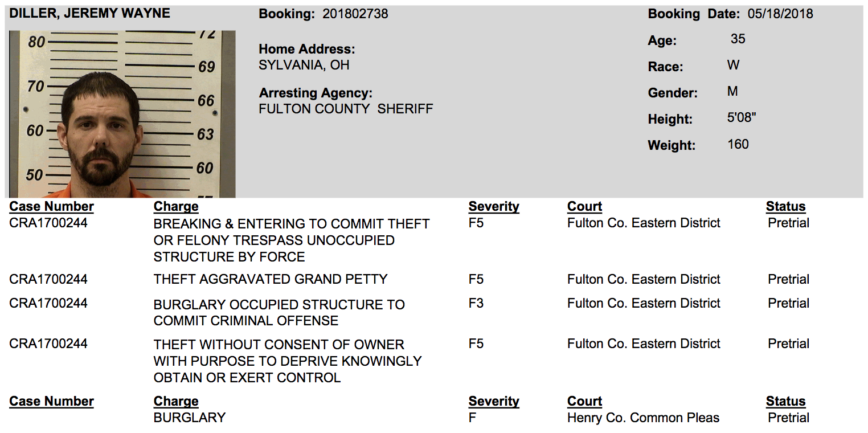Image resolution: width=868 pixels, height=433 pixels.
Task: Click the booking date 05/18/2018
Action: 780,14
